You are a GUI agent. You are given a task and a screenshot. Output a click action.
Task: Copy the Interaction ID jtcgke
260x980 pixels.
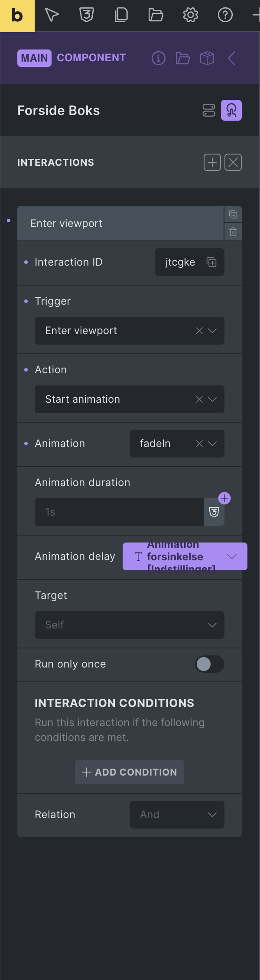point(211,262)
